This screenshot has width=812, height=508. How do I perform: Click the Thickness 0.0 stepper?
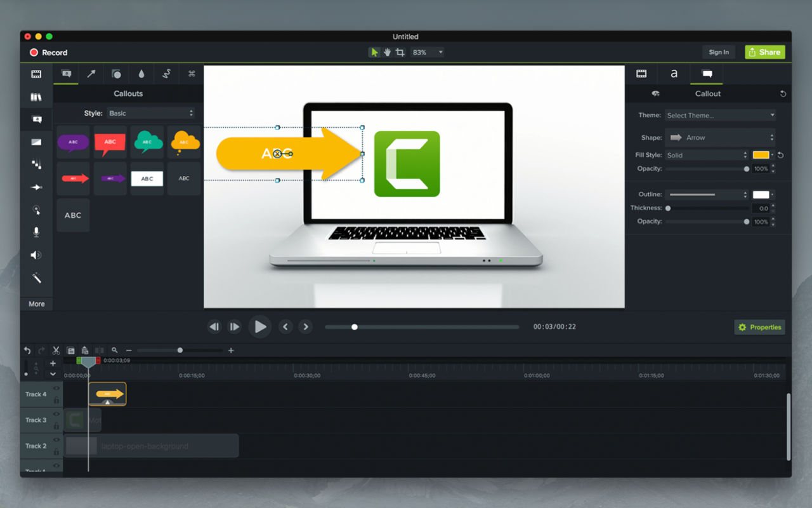coord(772,208)
